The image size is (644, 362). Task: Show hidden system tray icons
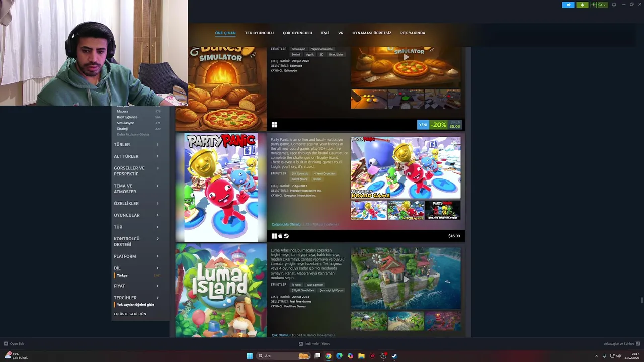click(596, 356)
